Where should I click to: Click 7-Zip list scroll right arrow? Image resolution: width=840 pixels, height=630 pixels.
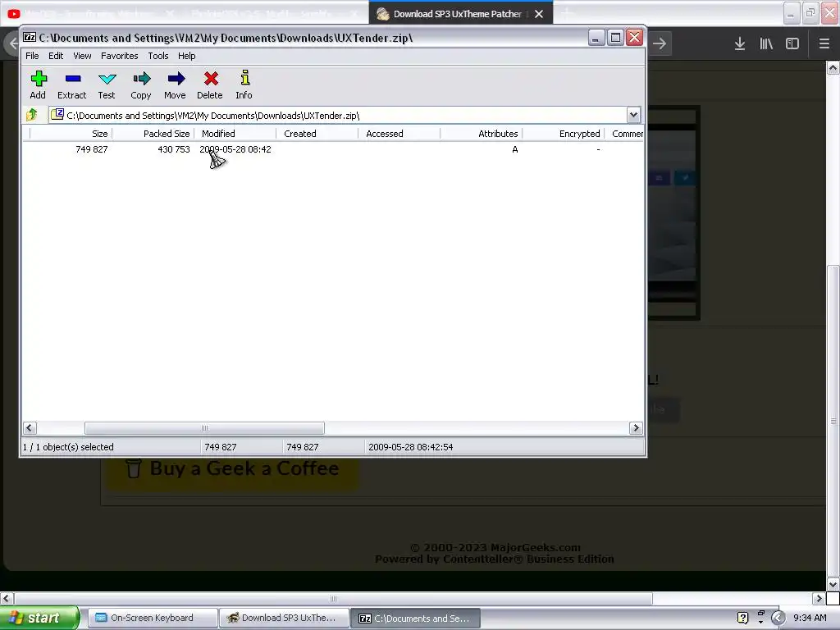click(636, 428)
